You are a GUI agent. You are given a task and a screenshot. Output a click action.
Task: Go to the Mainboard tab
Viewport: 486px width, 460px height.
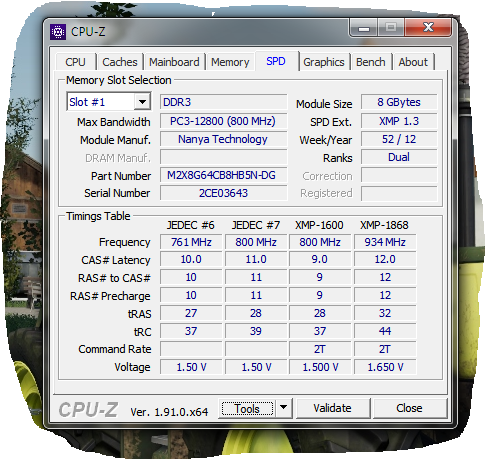coord(174,62)
